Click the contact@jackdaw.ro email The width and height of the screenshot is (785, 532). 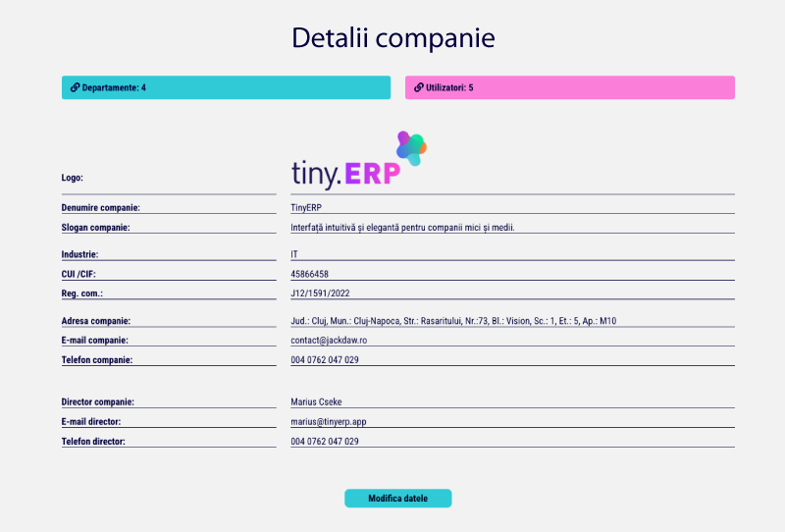tap(329, 341)
